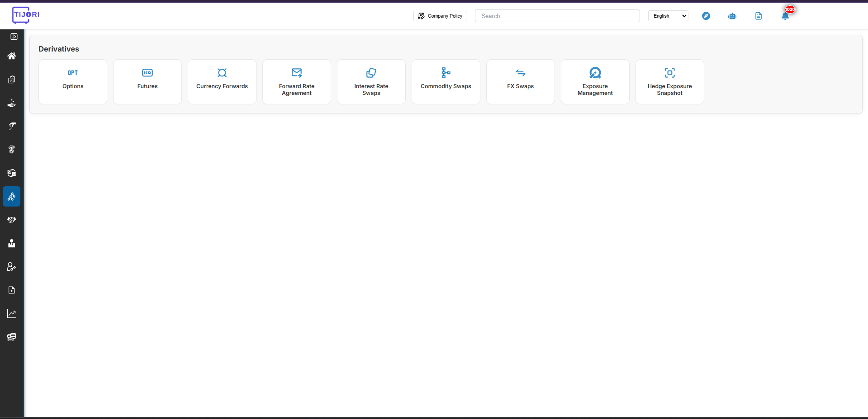Open the Currency Forwards card
The height and width of the screenshot is (419, 868).
pos(222,82)
